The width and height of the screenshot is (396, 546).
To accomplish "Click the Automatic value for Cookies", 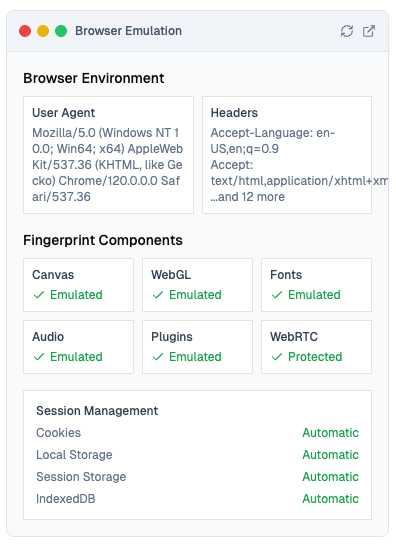I will pos(331,433).
